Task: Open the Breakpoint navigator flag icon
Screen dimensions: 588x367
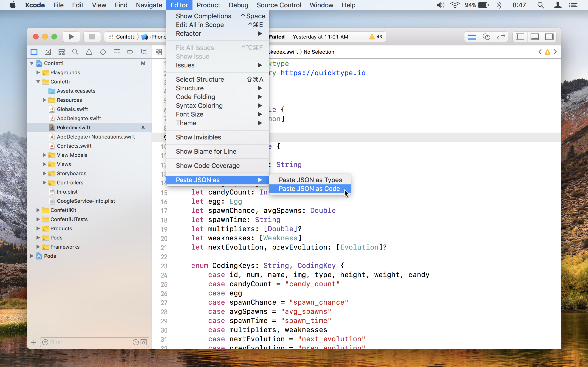Action: pos(130,52)
